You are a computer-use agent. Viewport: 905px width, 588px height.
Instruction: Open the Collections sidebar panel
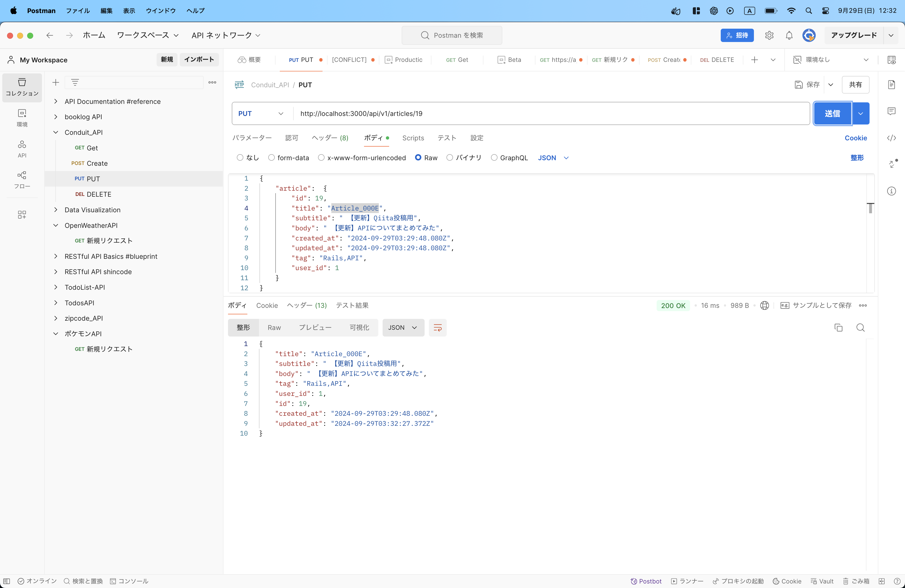pyautogui.click(x=22, y=88)
